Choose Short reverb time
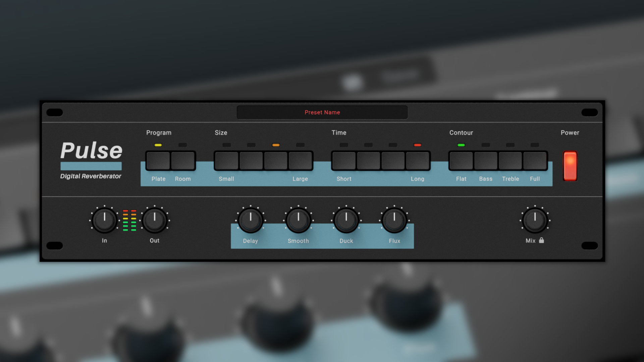The height and width of the screenshot is (362, 644). (343, 161)
